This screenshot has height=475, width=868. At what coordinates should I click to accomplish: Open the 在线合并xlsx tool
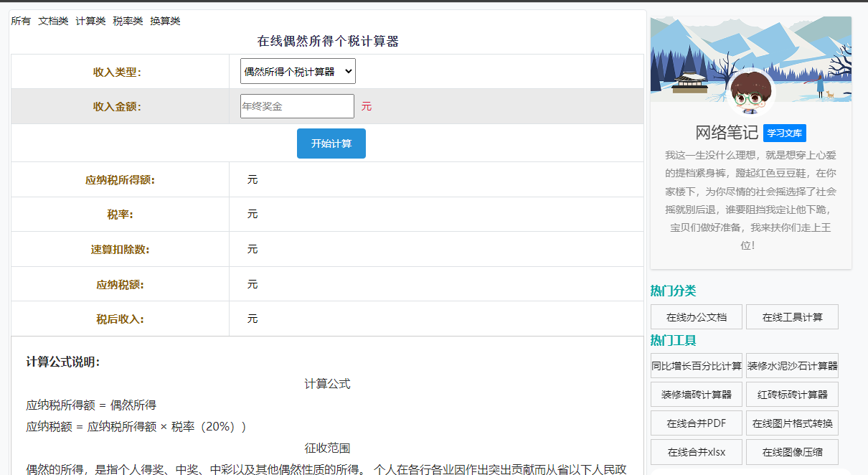[x=697, y=452]
